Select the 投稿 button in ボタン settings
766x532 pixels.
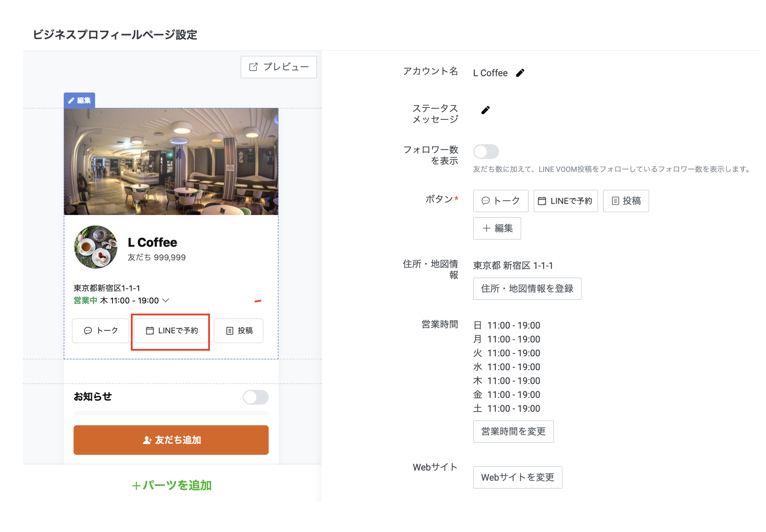626,201
